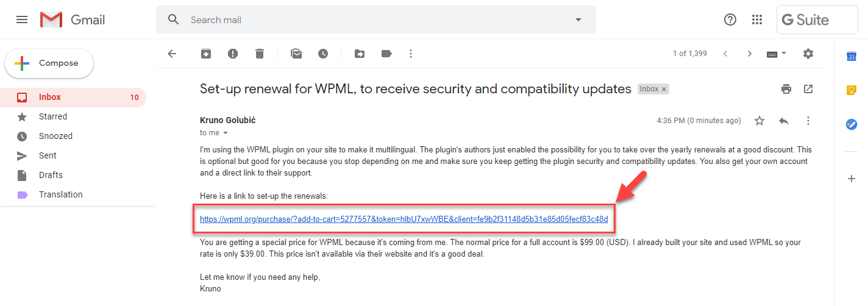
Task: Snooze the email with the clock icon
Action: pos(323,54)
